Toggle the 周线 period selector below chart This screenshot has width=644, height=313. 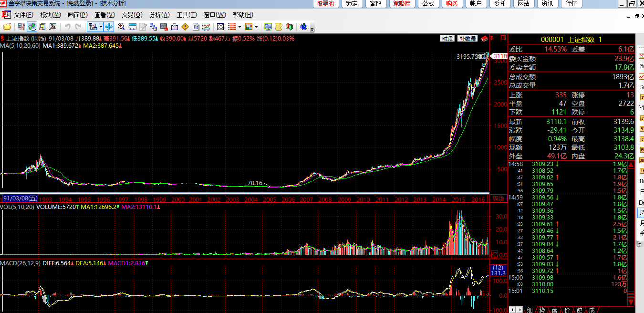tap(498, 199)
